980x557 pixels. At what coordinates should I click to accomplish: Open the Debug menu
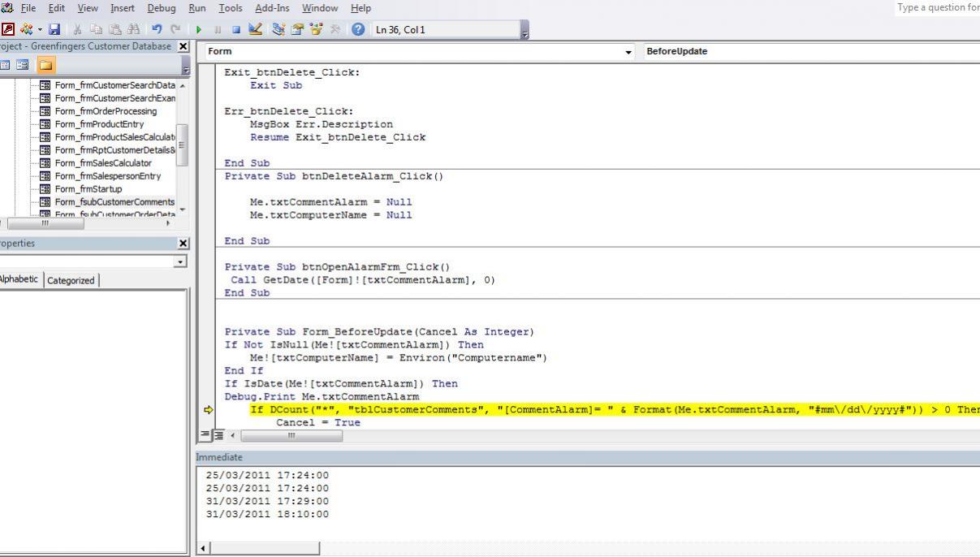click(162, 8)
